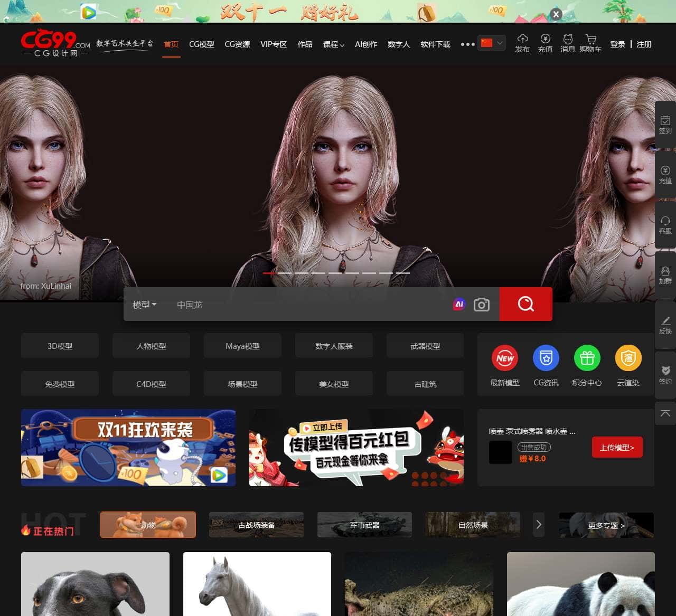Open 更多专题 more topics link

click(x=606, y=525)
